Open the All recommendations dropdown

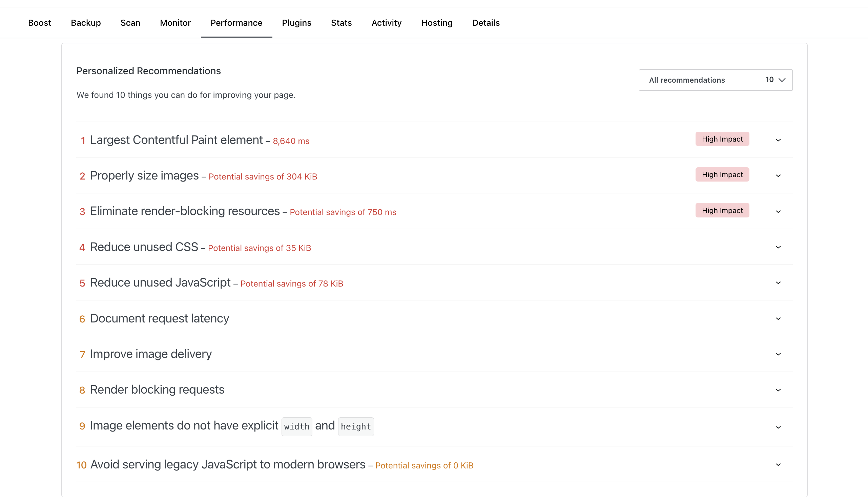tap(716, 80)
